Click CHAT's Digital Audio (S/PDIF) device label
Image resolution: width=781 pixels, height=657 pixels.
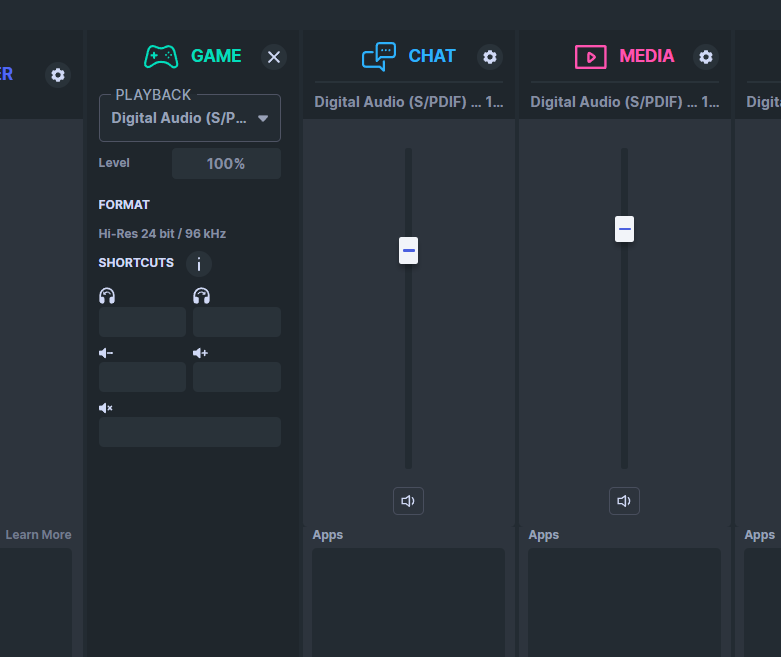(x=409, y=102)
